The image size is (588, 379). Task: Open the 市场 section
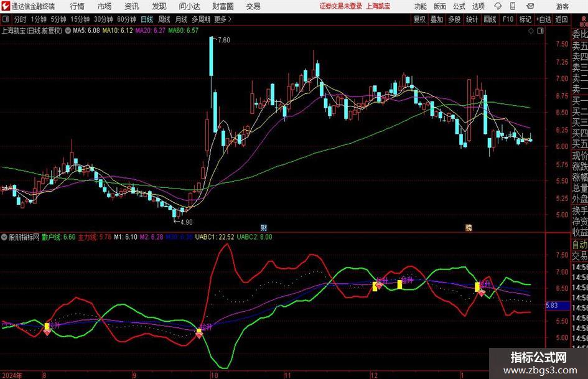point(105,6)
